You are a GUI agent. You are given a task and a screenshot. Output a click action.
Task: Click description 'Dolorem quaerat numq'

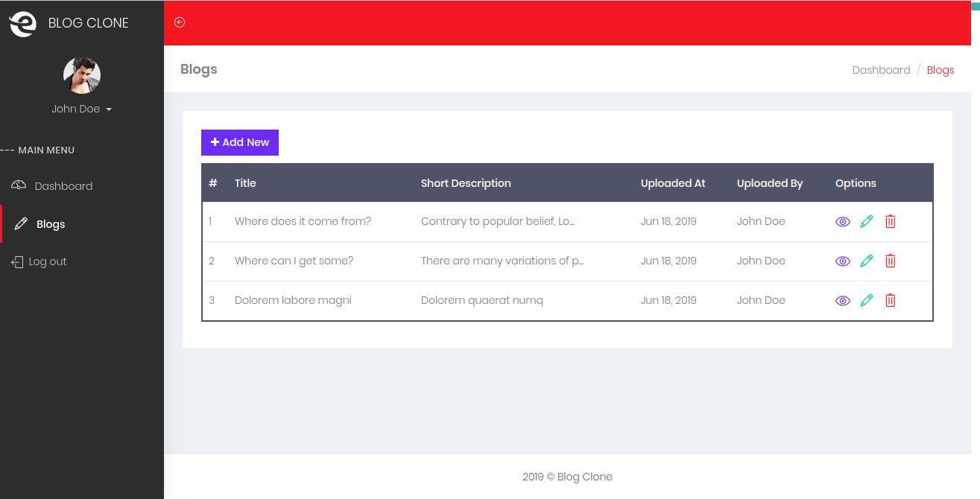(x=482, y=300)
